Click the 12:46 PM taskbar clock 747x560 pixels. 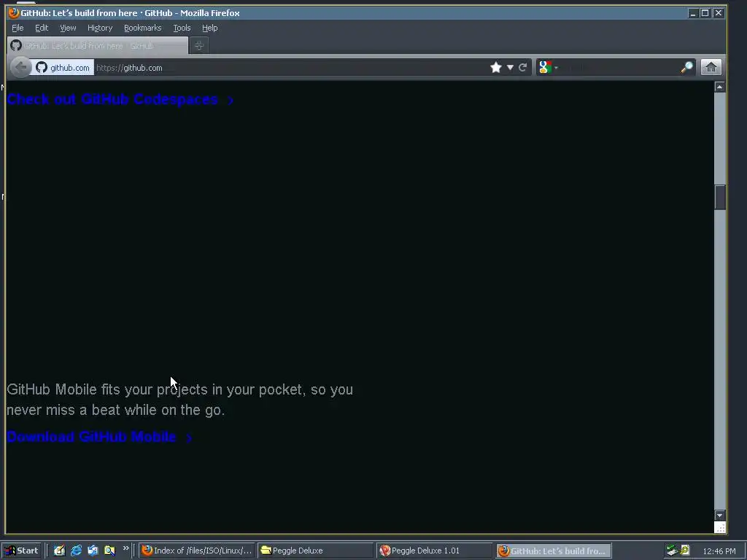pyautogui.click(x=719, y=551)
